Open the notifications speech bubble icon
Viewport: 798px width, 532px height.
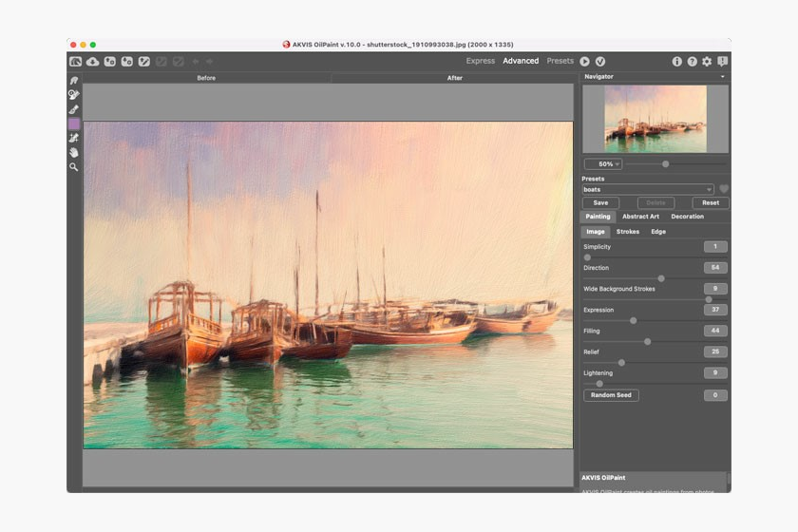click(722, 62)
